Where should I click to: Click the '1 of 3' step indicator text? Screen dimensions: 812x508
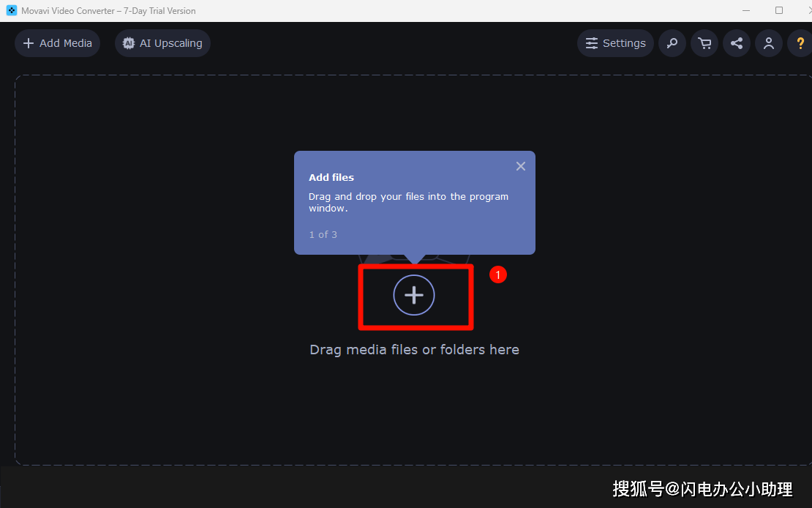[x=323, y=234]
